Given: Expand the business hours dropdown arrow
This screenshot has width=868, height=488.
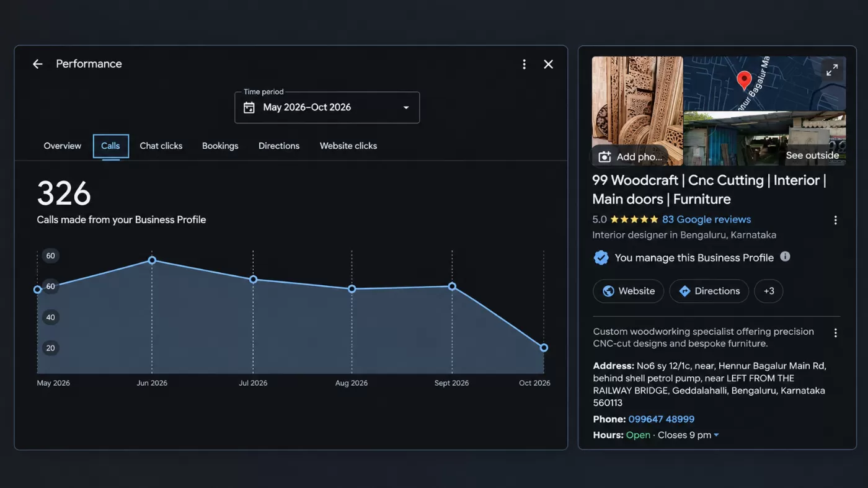Looking at the screenshot, I should (716, 435).
